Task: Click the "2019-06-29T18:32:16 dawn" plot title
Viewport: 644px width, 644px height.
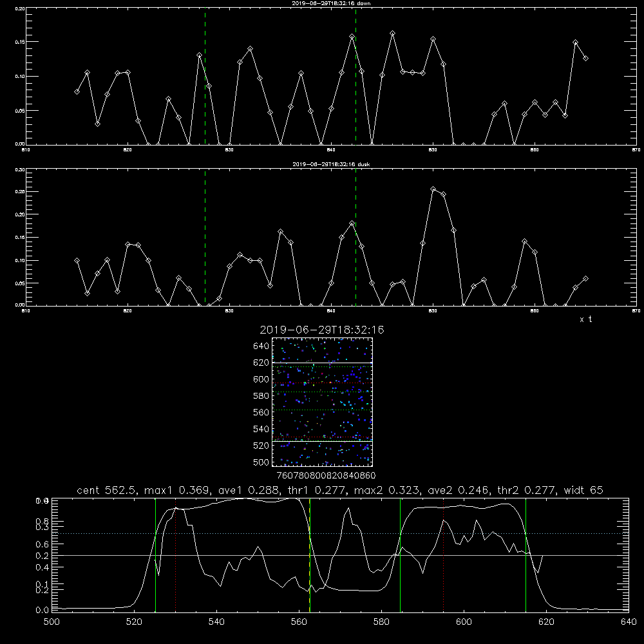Action: click(331, 3)
